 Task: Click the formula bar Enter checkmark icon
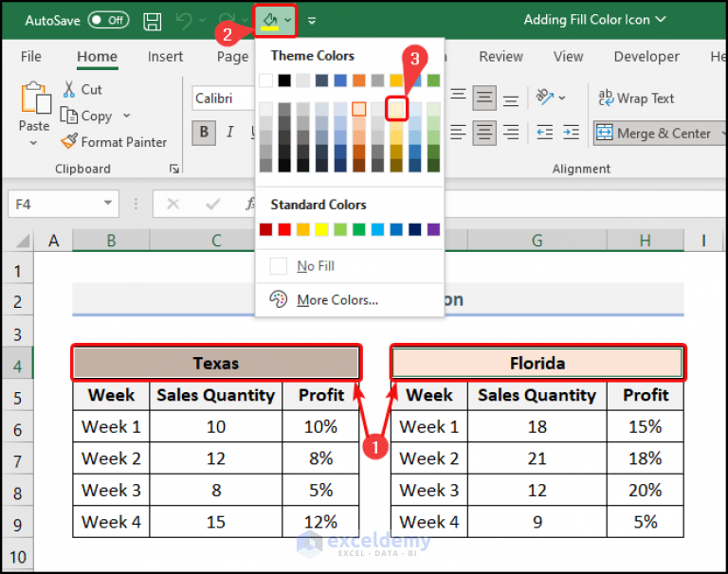pyautogui.click(x=212, y=204)
